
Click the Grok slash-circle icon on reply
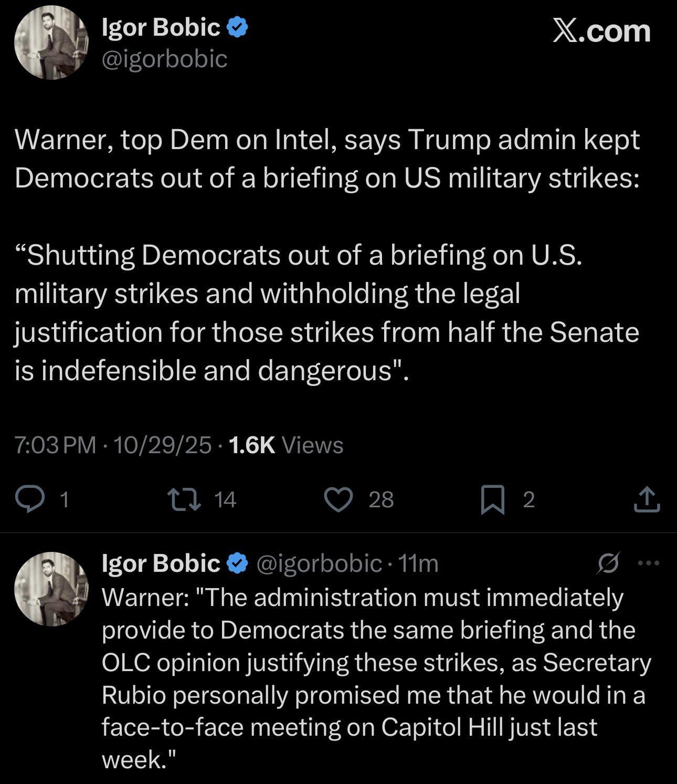tap(609, 563)
